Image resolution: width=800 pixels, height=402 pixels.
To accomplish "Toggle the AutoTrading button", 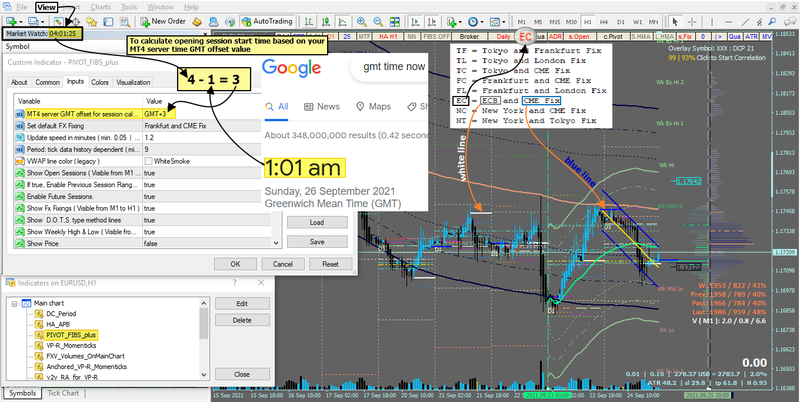I will pyautogui.click(x=267, y=21).
